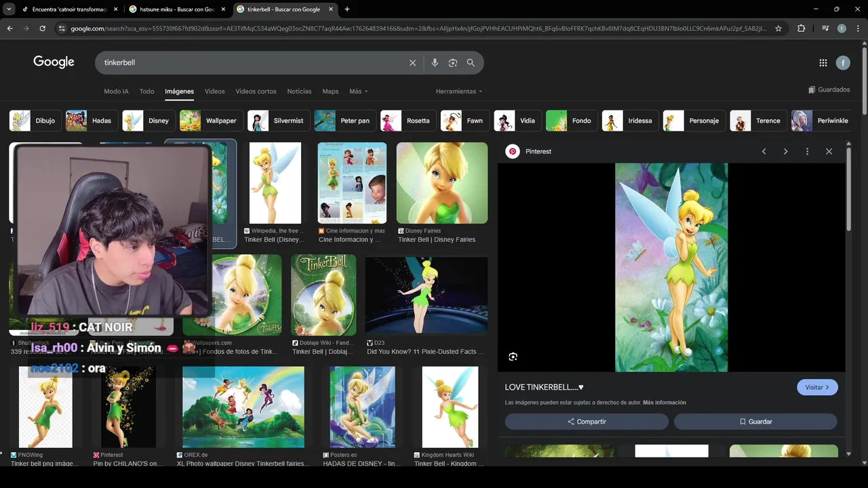Click the browser back arrow
Image resolution: width=868 pixels, height=488 pixels.
(9, 28)
